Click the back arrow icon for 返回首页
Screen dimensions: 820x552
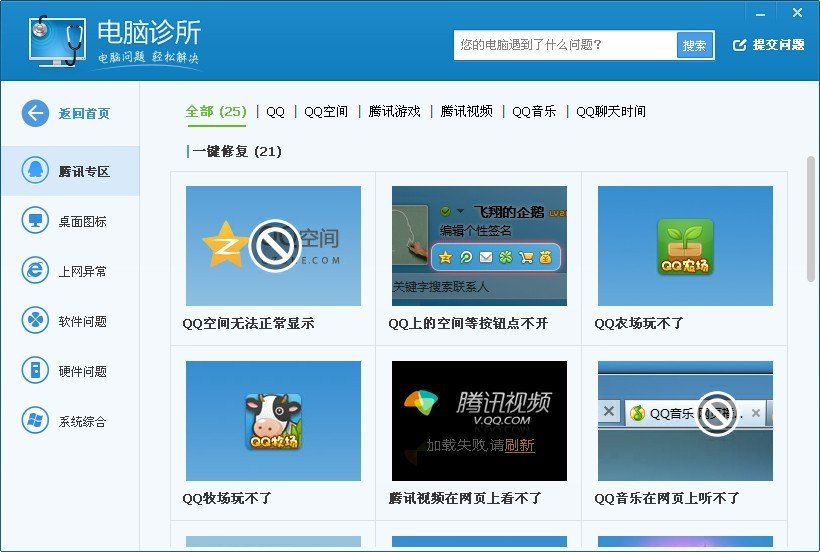tap(35, 113)
